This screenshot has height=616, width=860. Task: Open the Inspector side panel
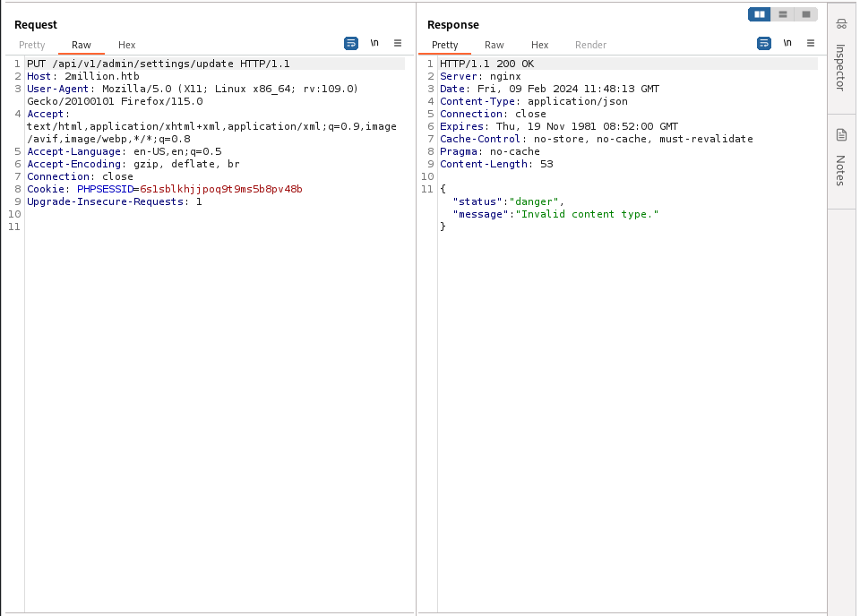coord(841,58)
